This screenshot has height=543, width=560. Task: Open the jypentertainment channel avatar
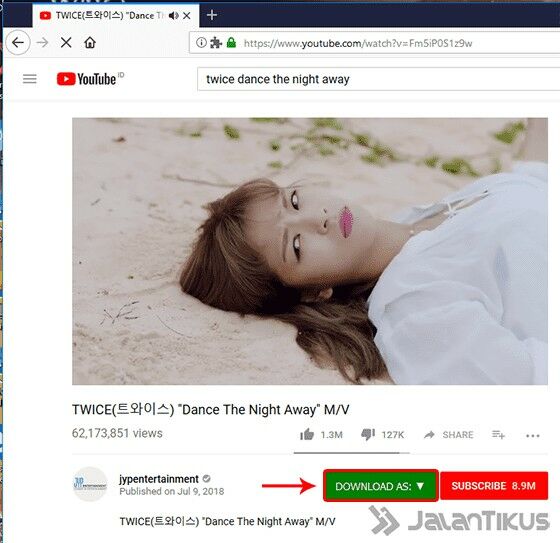(90, 484)
